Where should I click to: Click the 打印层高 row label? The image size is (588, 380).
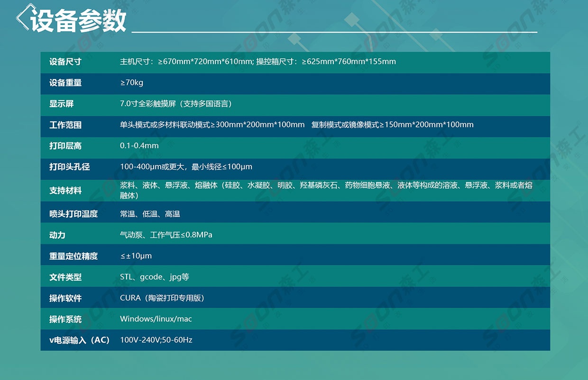click(65, 146)
